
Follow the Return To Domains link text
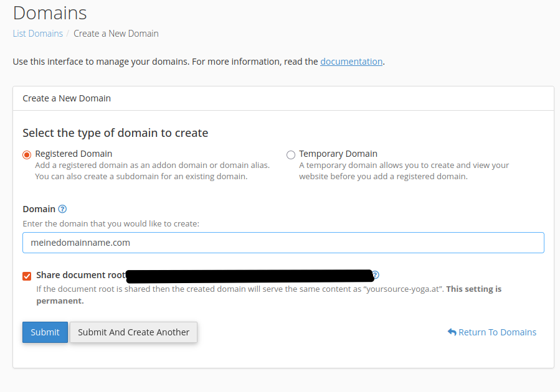coord(497,332)
